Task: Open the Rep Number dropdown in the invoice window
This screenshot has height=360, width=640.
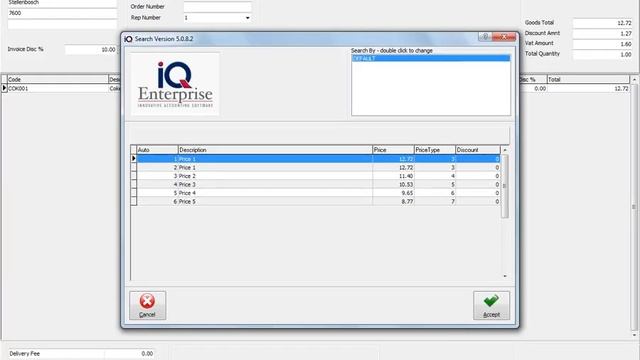Action: point(247,18)
